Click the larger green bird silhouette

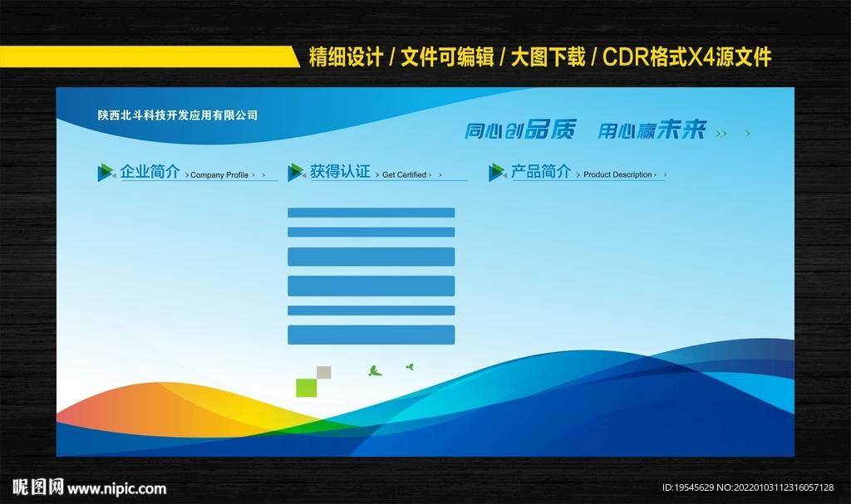pos(375,371)
